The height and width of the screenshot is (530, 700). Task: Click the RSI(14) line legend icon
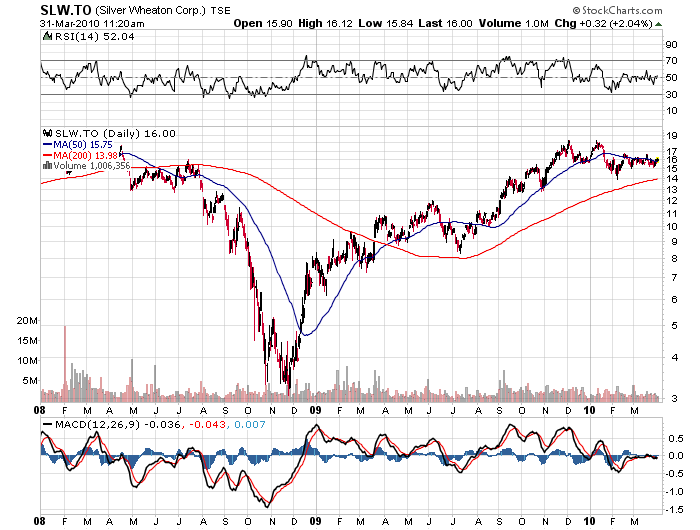pyautogui.click(x=47, y=36)
